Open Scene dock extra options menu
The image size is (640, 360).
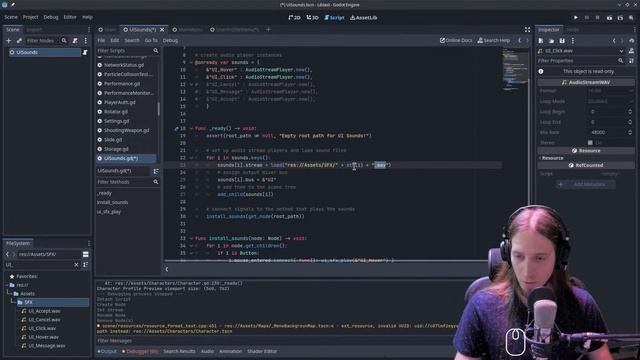pyautogui.click(x=85, y=40)
